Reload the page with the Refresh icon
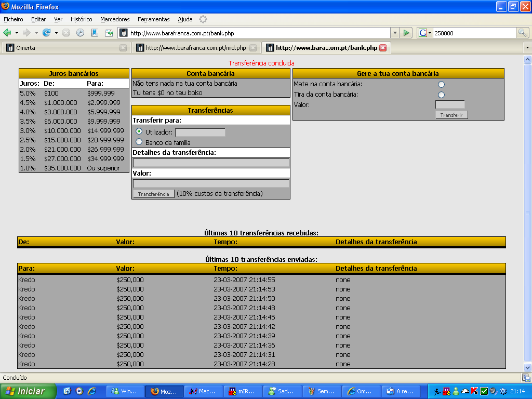532x399 pixels. point(46,33)
